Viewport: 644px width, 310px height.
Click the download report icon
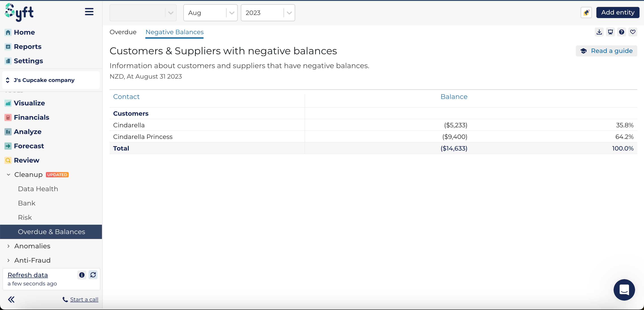tap(599, 32)
